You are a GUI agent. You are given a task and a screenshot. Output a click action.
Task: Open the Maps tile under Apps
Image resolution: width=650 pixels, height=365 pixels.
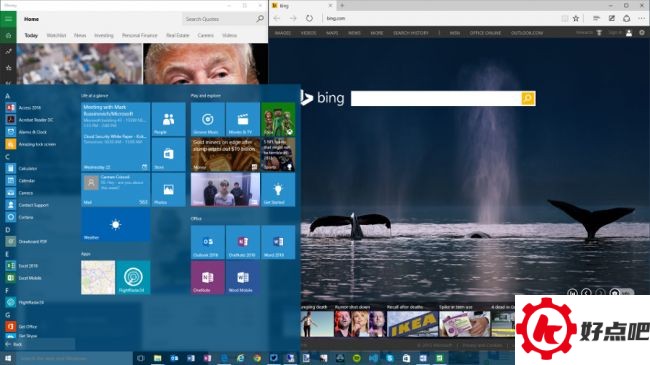[98, 277]
